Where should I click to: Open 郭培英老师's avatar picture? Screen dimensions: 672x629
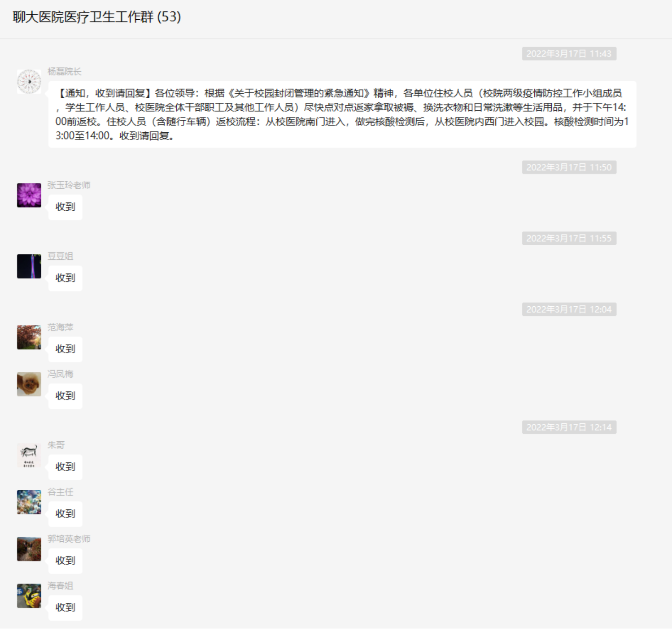(x=29, y=549)
